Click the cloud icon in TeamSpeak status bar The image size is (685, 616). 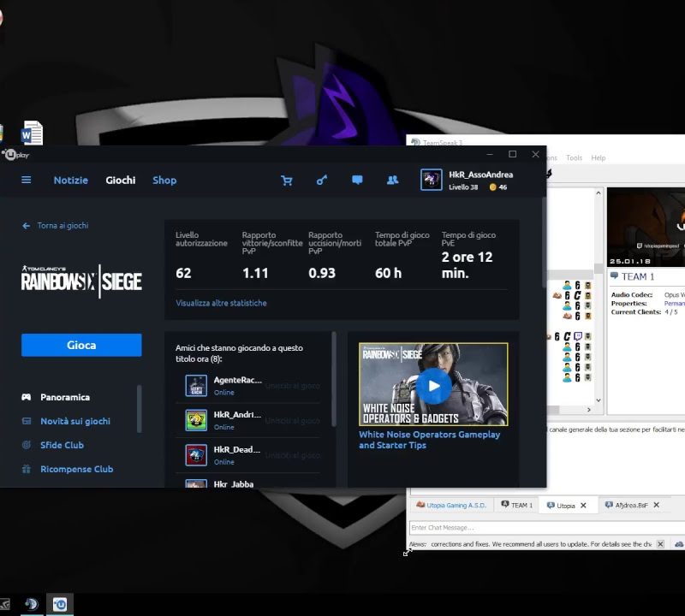point(679,544)
